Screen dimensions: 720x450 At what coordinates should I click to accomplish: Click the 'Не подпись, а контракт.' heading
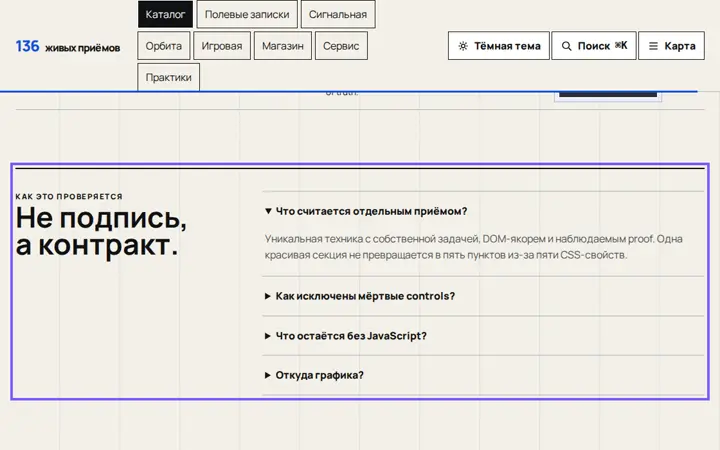[101, 231]
